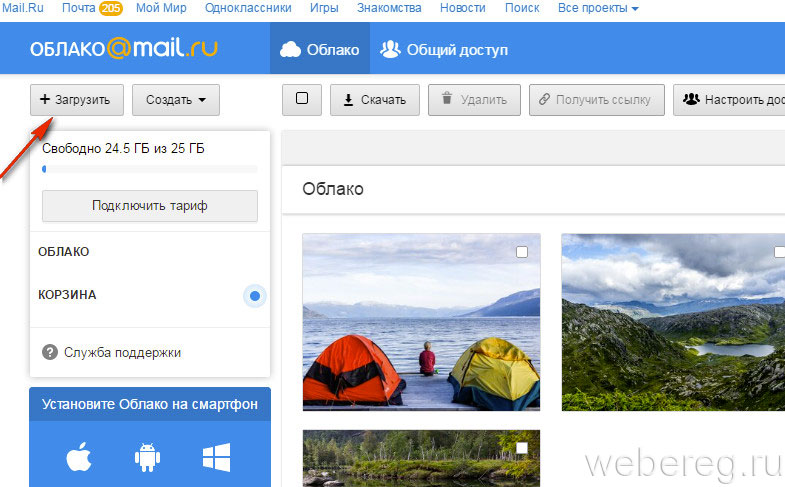Click the blue dot indicator beside КОРЗИНА
This screenshot has height=487, width=785.
(x=255, y=296)
